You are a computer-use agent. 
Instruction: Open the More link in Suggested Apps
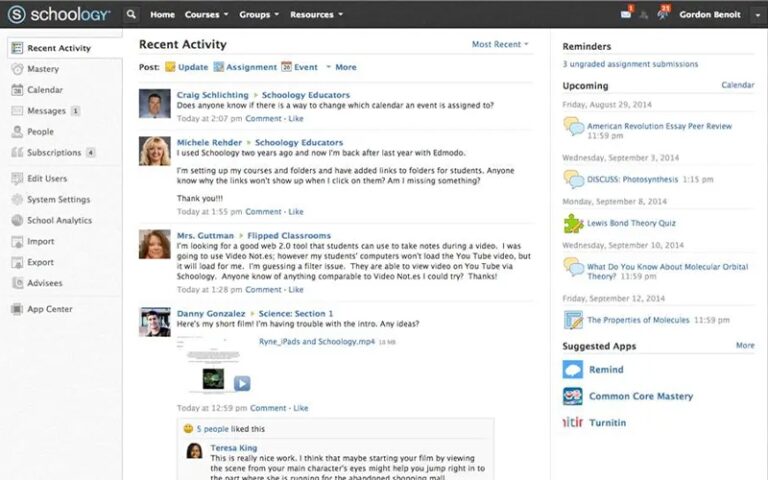tap(745, 345)
